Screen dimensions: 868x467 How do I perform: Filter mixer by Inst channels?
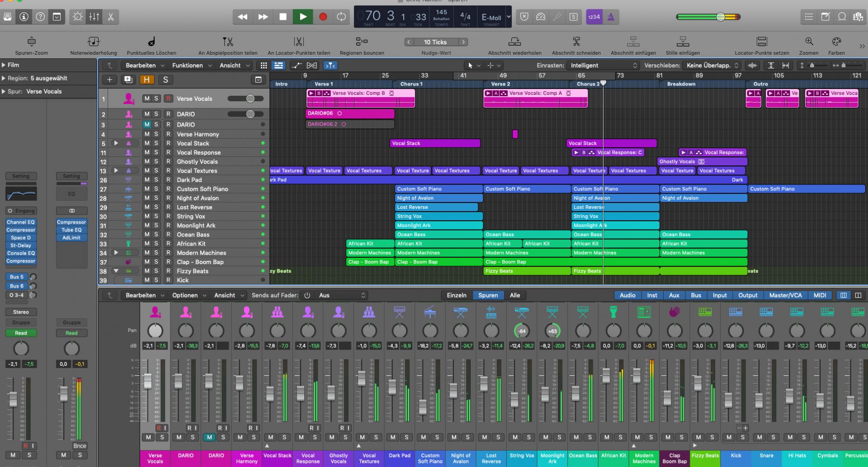[652, 295]
